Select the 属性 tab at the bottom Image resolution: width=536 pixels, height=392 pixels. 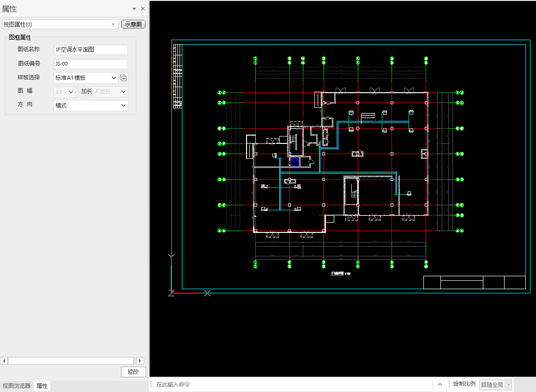click(x=42, y=386)
